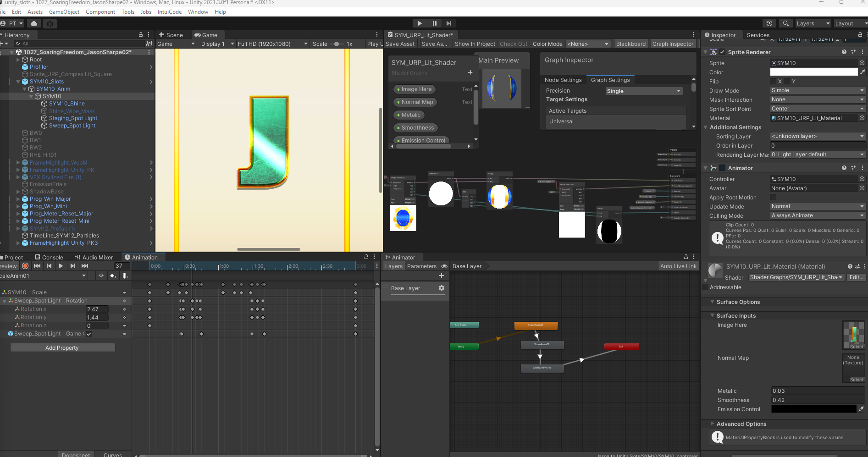This screenshot has height=457, width=868.
Task: Click the Step frame button in the top toolbar
Action: (449, 23)
